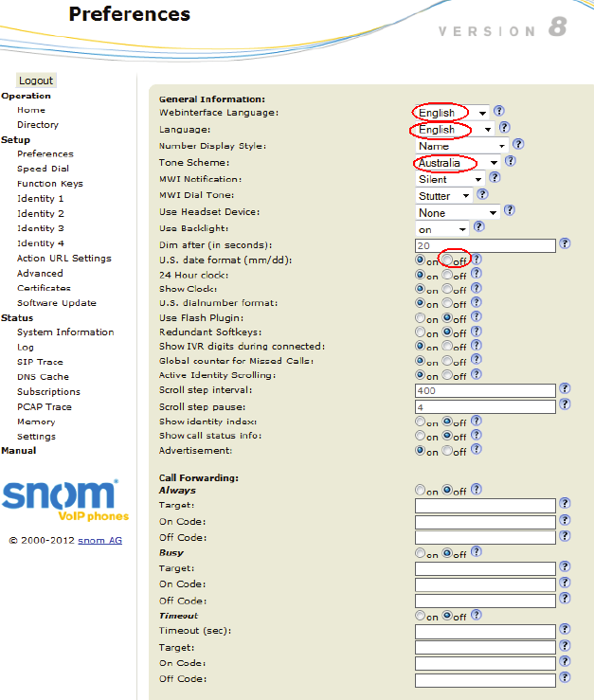Open the snom AG copyright link
Viewport: 594px width, 700px height.
click(x=99, y=541)
